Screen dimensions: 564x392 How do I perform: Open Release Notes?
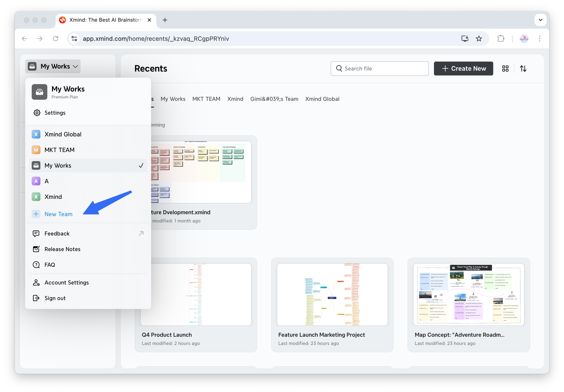coord(88,249)
